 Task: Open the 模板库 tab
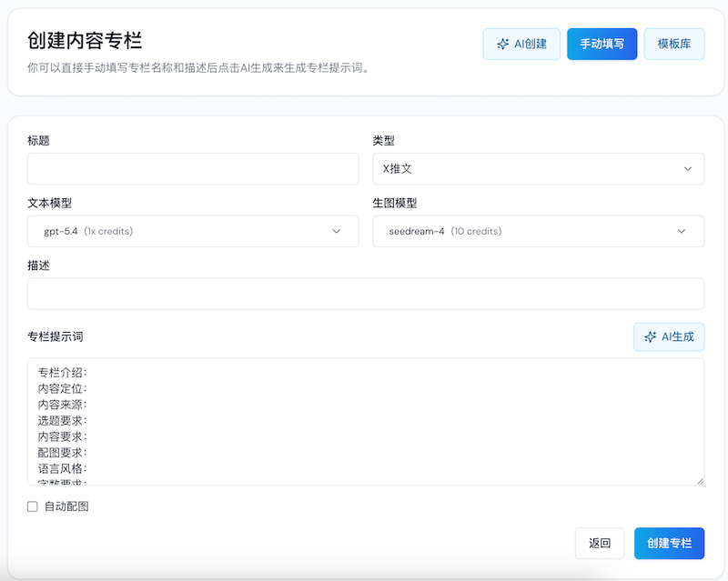pos(674,44)
